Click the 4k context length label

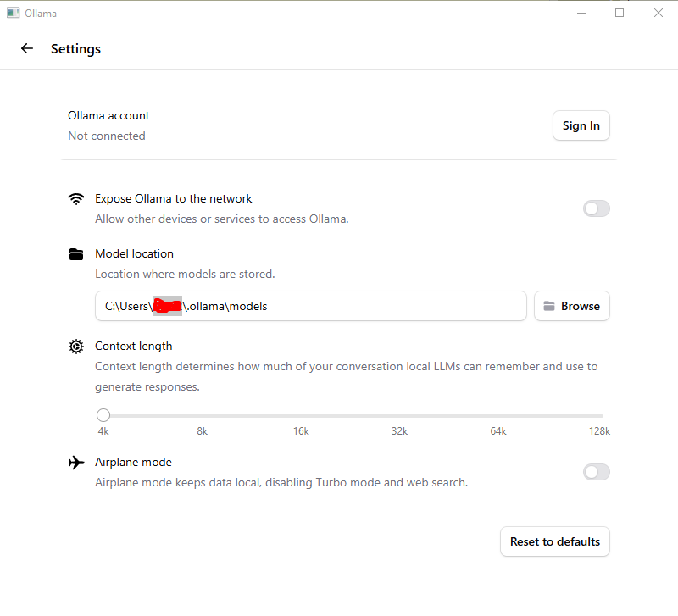103,431
